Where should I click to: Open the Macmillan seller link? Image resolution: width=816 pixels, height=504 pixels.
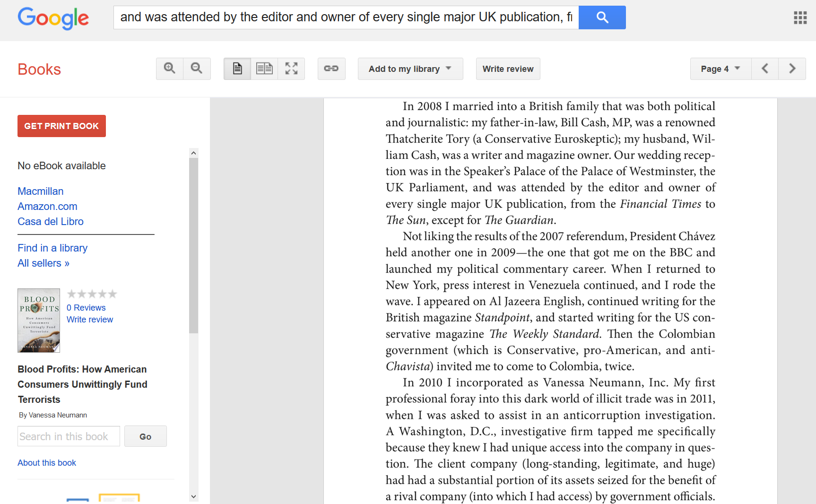[x=41, y=191]
